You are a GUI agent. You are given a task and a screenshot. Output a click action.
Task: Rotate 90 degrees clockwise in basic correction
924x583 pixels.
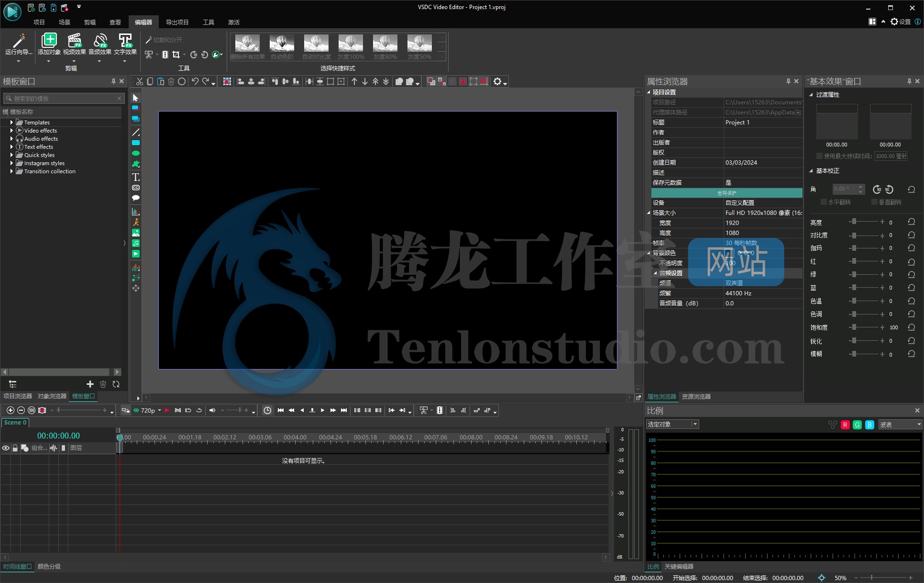click(x=877, y=189)
